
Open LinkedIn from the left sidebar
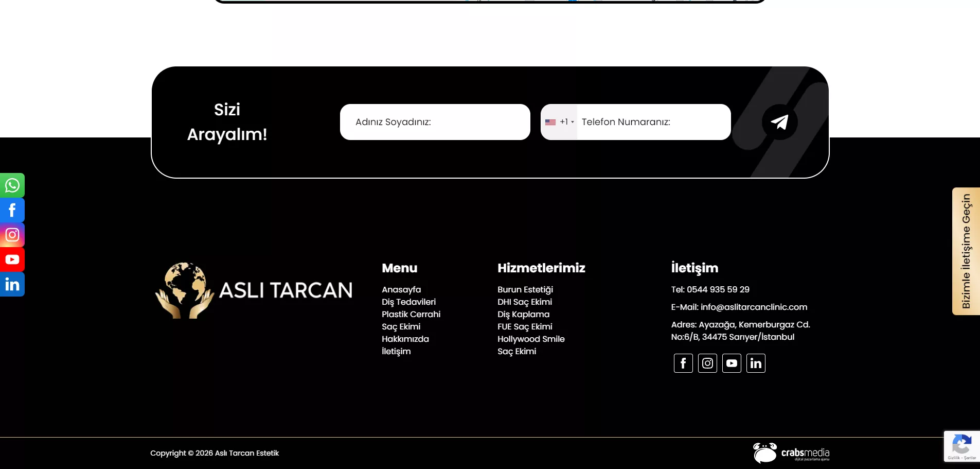12,284
